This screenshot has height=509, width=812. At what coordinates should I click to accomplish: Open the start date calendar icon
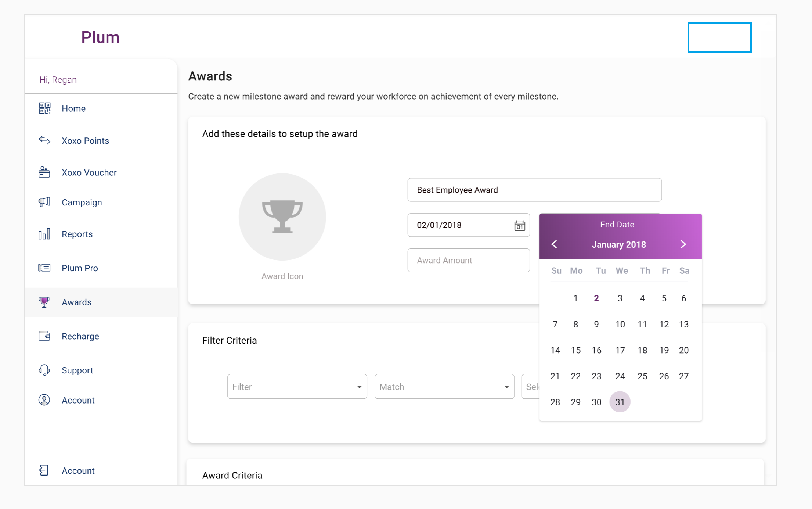coord(519,225)
